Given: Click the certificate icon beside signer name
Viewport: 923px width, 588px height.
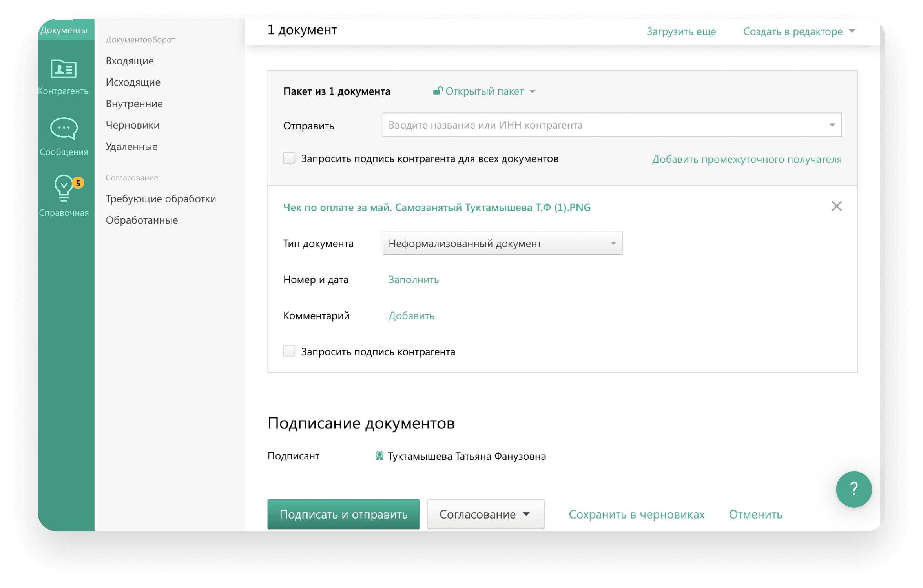Looking at the screenshot, I should pyautogui.click(x=379, y=456).
